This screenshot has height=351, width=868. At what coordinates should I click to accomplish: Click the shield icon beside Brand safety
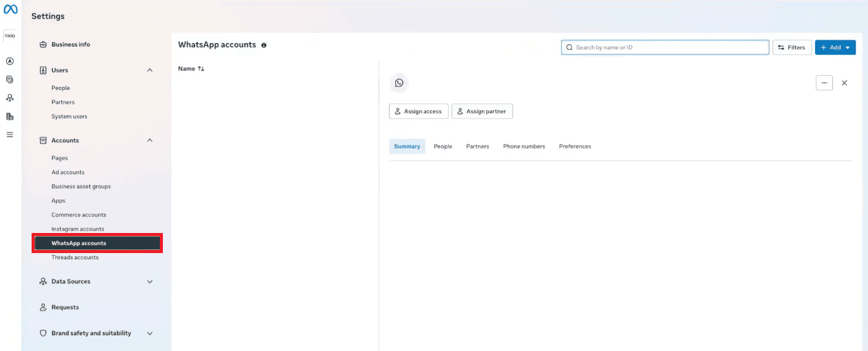tap(43, 333)
